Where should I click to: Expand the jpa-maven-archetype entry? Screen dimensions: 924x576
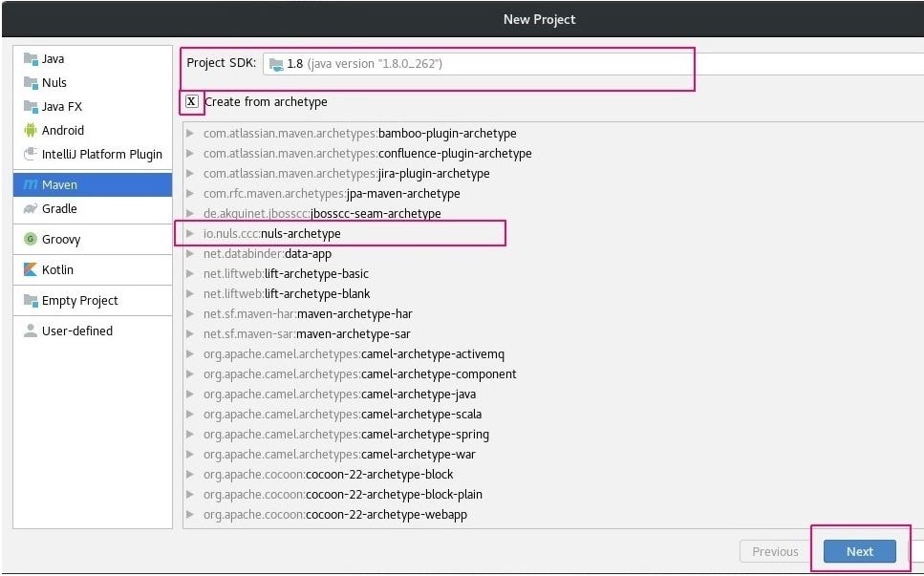190,194
